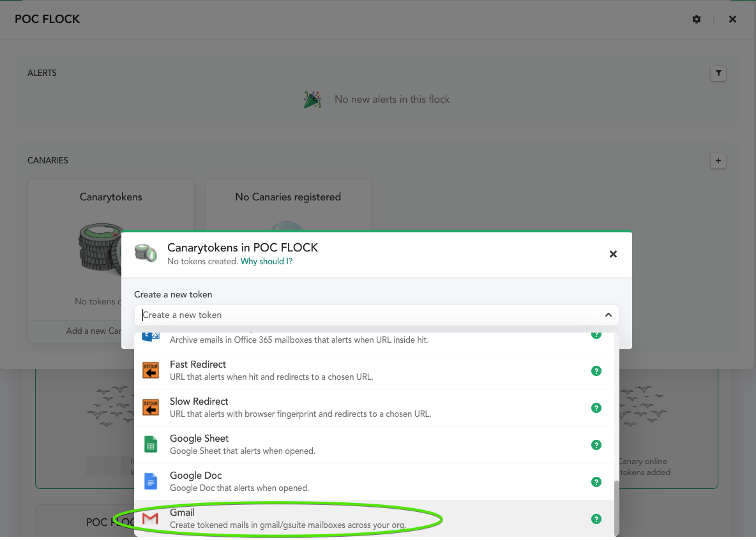756x540 pixels.
Task: View help for Office 365 mail token
Action: pos(596,334)
